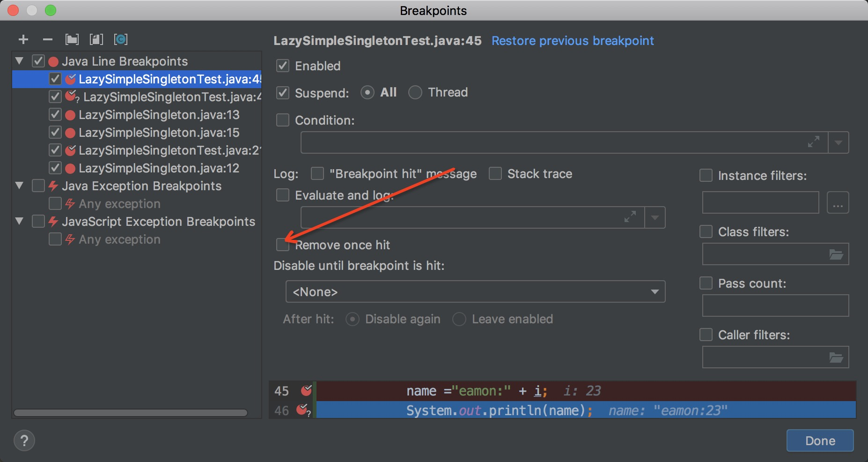The image size is (868, 462).
Task: Toggle the Enabled checkbox
Action: (x=283, y=66)
